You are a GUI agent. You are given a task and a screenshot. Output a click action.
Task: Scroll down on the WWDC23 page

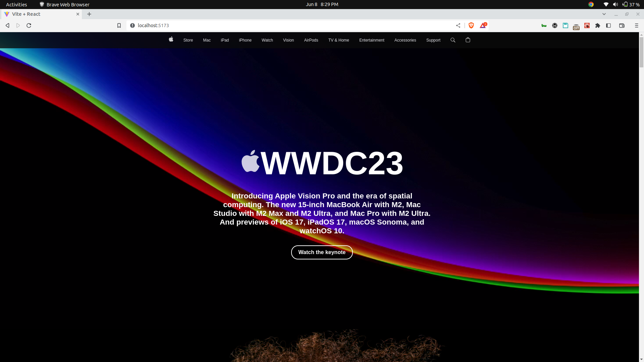tap(641, 357)
